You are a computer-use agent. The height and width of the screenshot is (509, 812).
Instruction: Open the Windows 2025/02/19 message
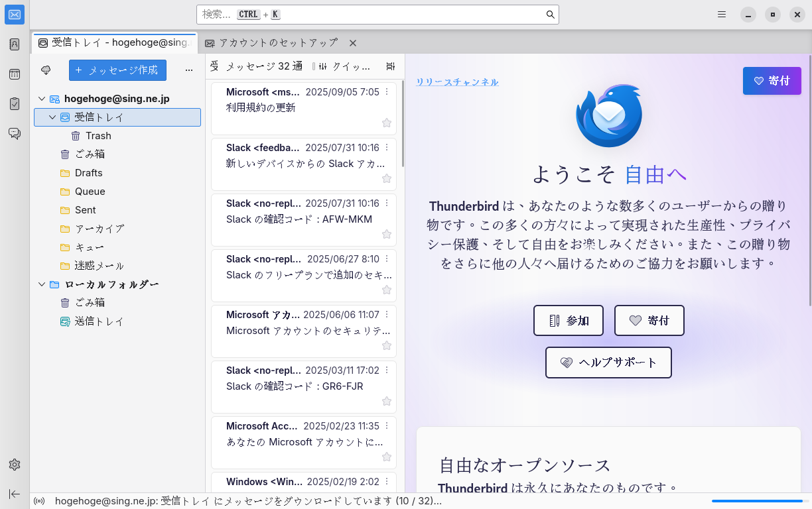[x=304, y=482]
